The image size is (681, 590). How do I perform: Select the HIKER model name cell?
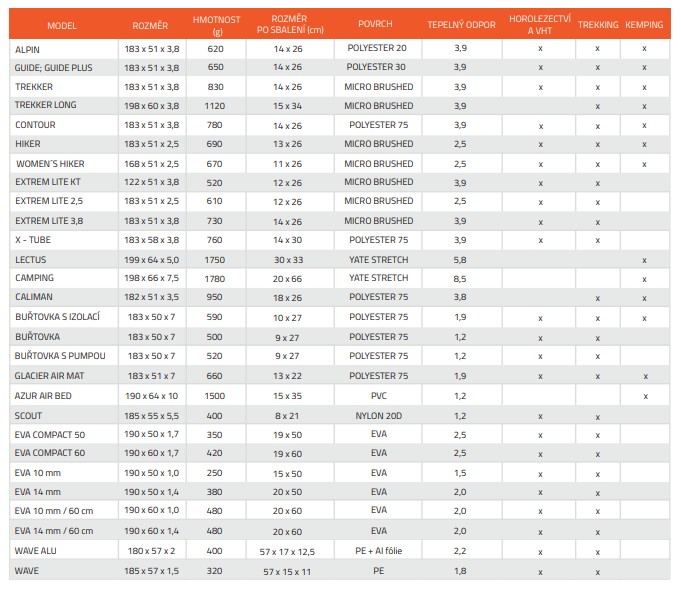[x=28, y=144]
